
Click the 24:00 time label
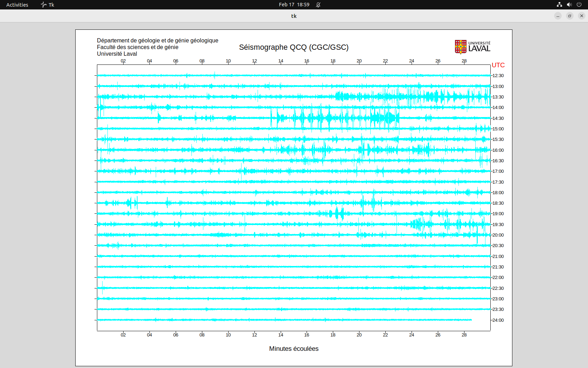tap(498, 320)
